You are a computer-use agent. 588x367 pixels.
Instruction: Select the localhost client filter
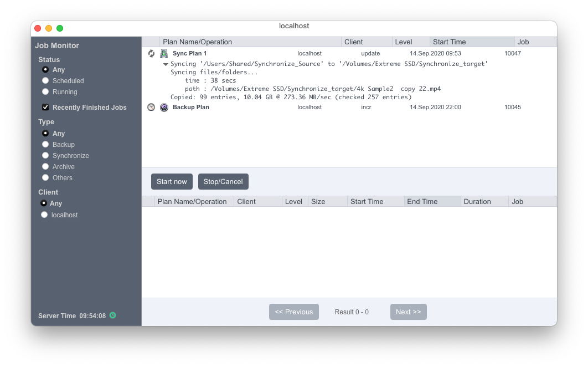click(44, 215)
